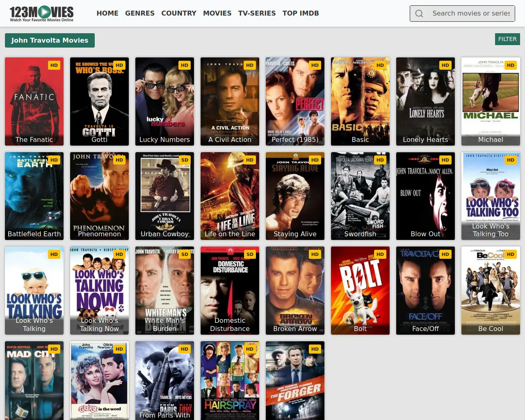This screenshot has width=525, height=420.
Task: Navigate to TV-SERIES section
Action: 257,13
